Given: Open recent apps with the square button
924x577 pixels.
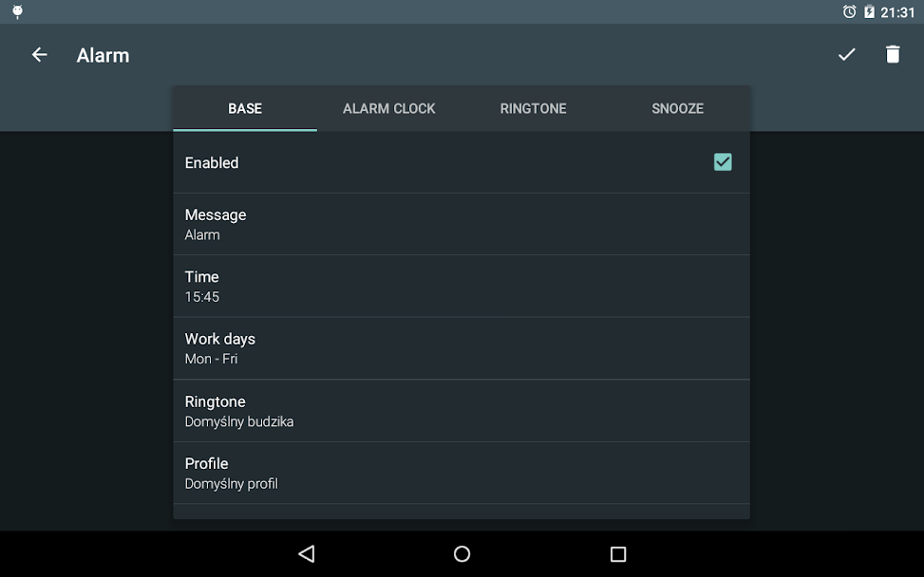Looking at the screenshot, I should tap(618, 553).
